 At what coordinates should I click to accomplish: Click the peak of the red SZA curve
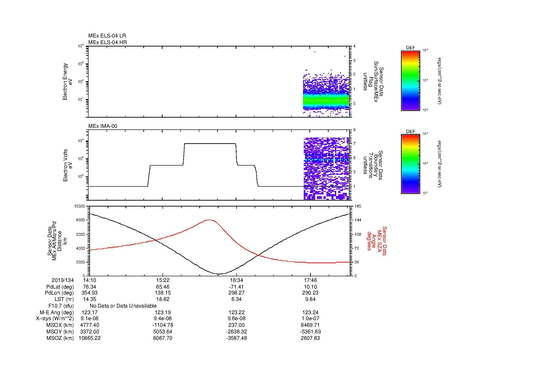point(209,220)
